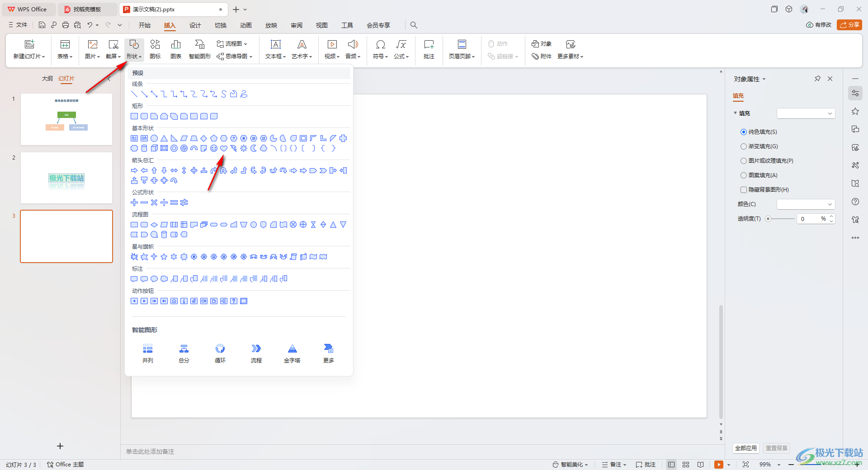Insert the Pyramid smart graphic
868x470 pixels.
click(292, 353)
